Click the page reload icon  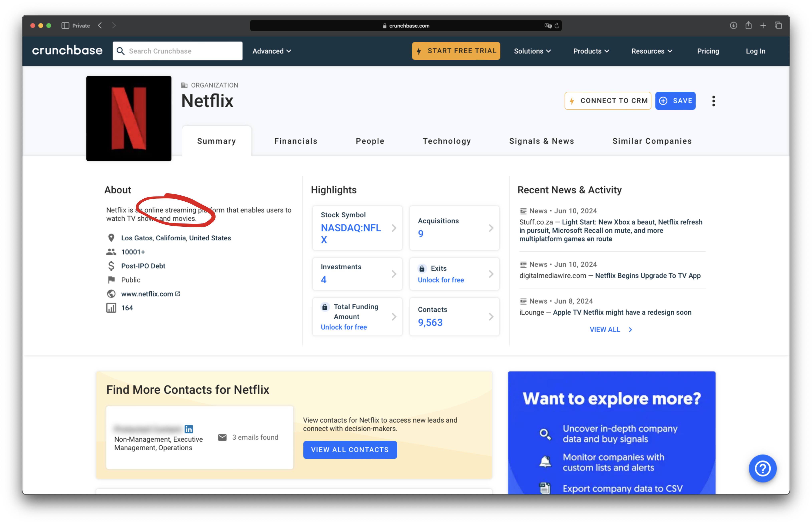557,26
